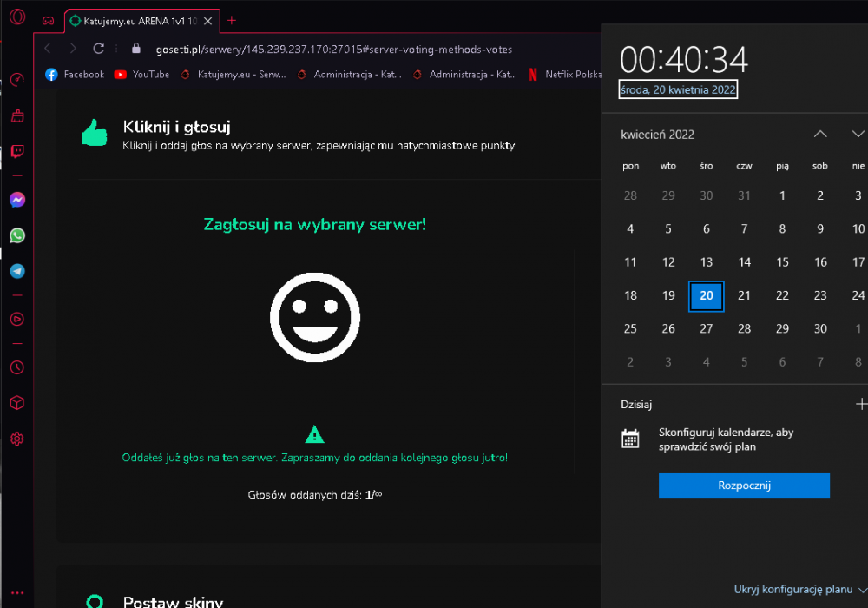This screenshot has width=868, height=608.
Task: Open the YouTube bookmark
Action: (x=142, y=74)
